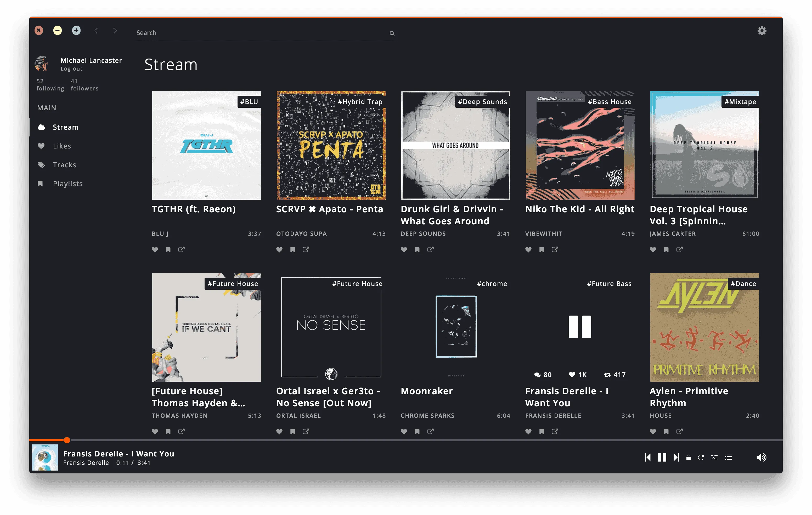This screenshot has width=812, height=515.
Task: Click the #Future Bass tag
Action: click(x=609, y=284)
